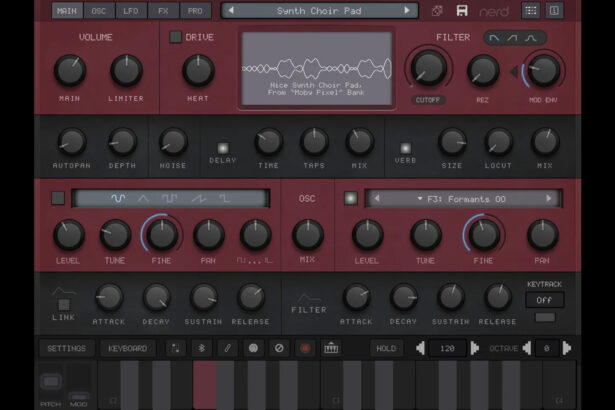Switch to the PRO tab
615x410 pixels.
point(195,11)
